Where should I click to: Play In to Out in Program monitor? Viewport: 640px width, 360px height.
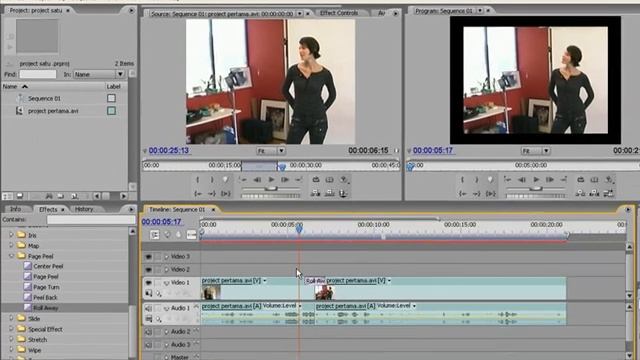tap(491, 193)
